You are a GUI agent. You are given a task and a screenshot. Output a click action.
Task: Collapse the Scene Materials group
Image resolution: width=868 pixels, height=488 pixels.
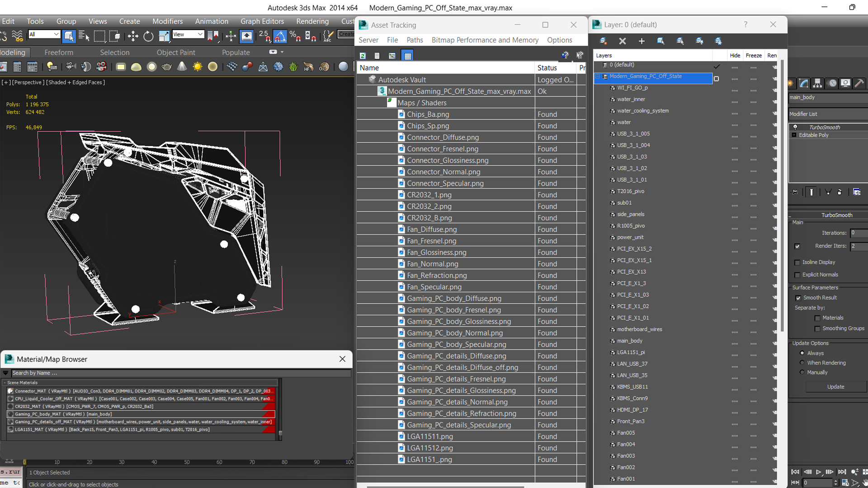click(5, 383)
